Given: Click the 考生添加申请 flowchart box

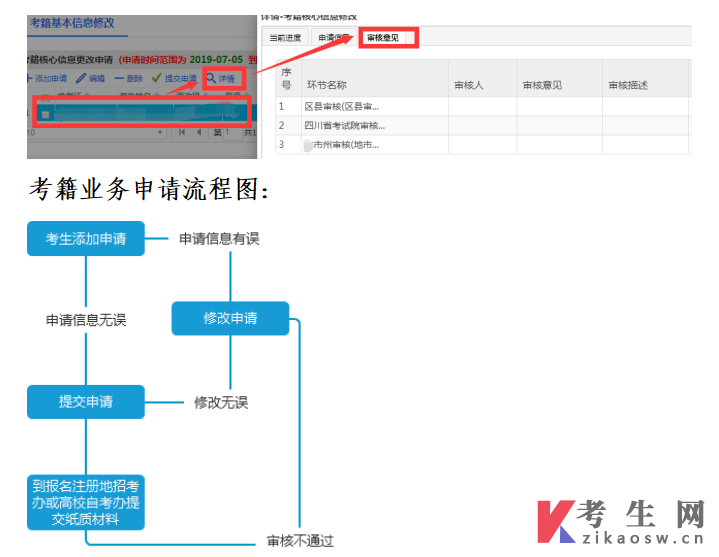Looking at the screenshot, I should point(86,238).
